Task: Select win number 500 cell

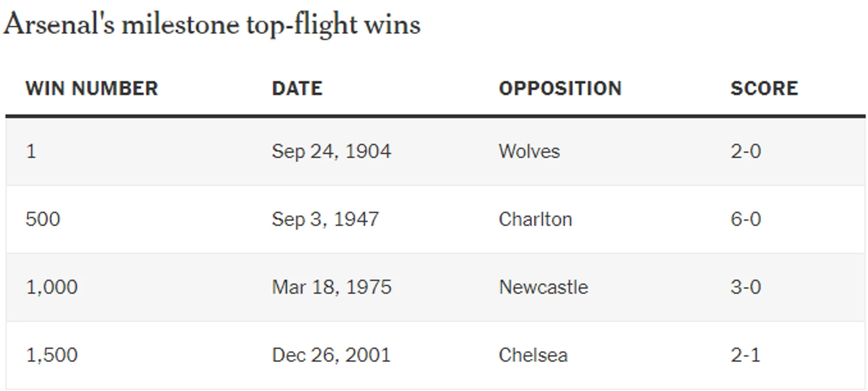Action: pyautogui.click(x=43, y=219)
